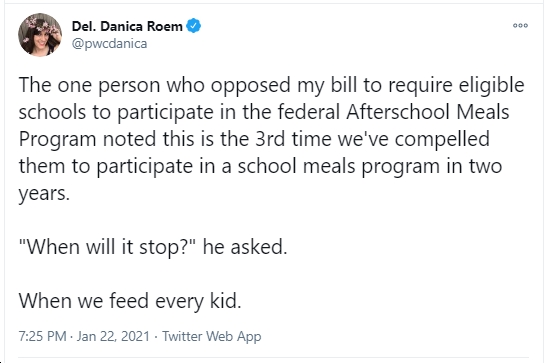Screen dimensions: 549x363
Task: Open the three-dot more options menu
Action: 520,26
